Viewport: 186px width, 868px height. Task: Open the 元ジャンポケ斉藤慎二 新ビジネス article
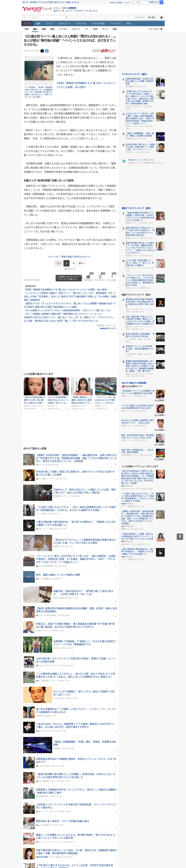pyautogui.click(x=84, y=693)
